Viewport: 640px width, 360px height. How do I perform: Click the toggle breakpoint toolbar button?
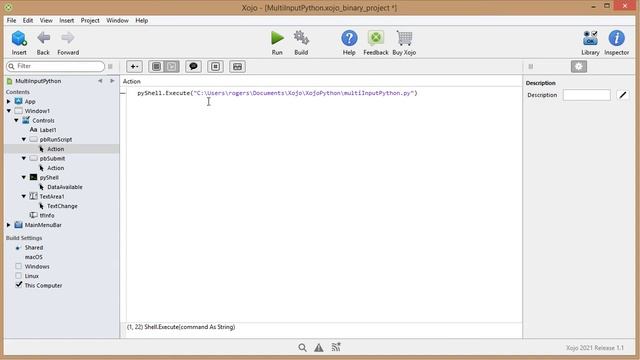click(216, 67)
